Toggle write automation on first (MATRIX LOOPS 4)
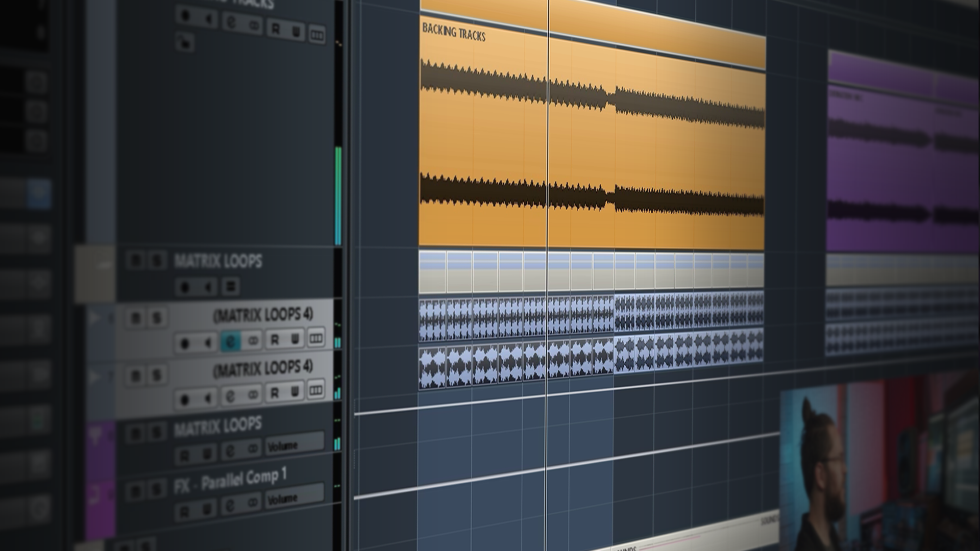This screenshot has height=551, width=980. 295,338
